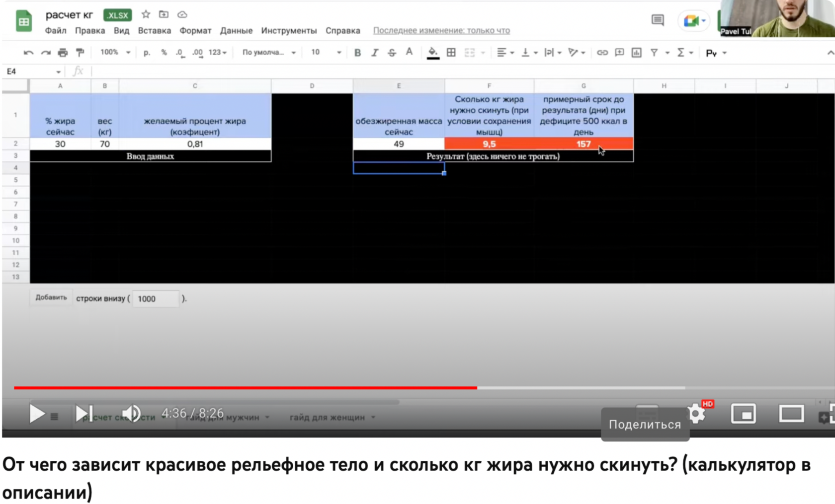Open the borders tool

[451, 53]
